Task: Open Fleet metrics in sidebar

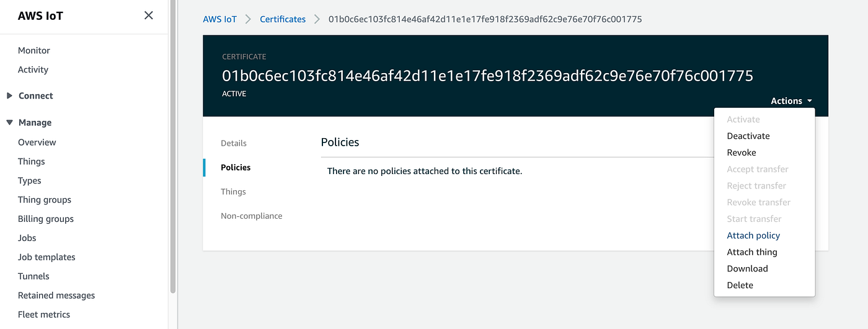Action: [44, 315]
